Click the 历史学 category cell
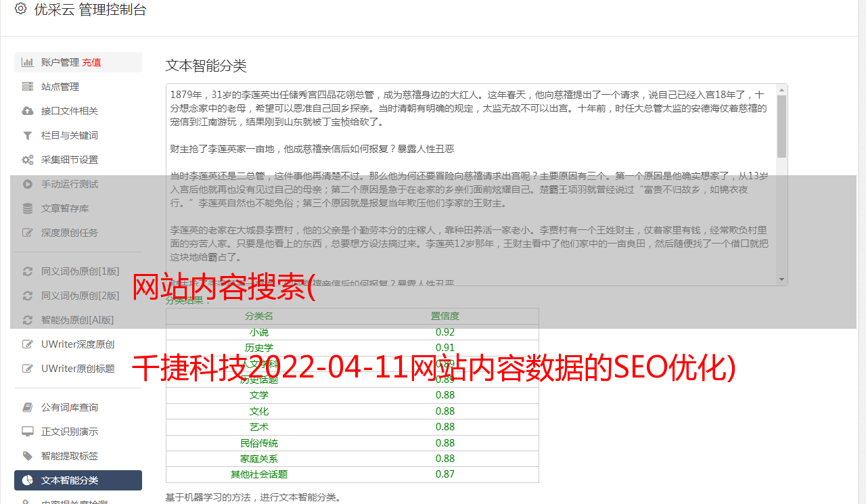 point(259,348)
